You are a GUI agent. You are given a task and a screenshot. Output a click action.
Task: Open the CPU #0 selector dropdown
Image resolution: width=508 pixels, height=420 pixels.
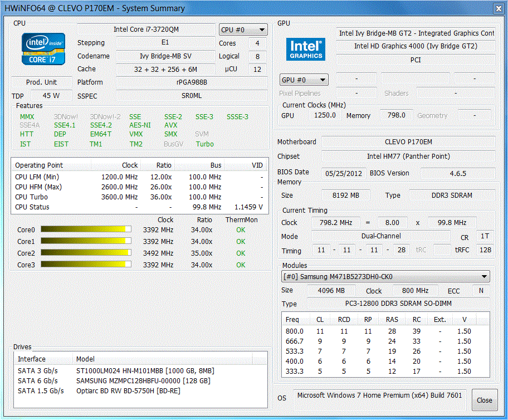(243, 30)
